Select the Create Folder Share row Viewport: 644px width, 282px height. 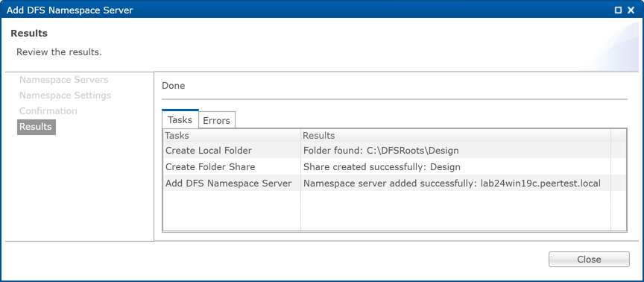(394, 167)
